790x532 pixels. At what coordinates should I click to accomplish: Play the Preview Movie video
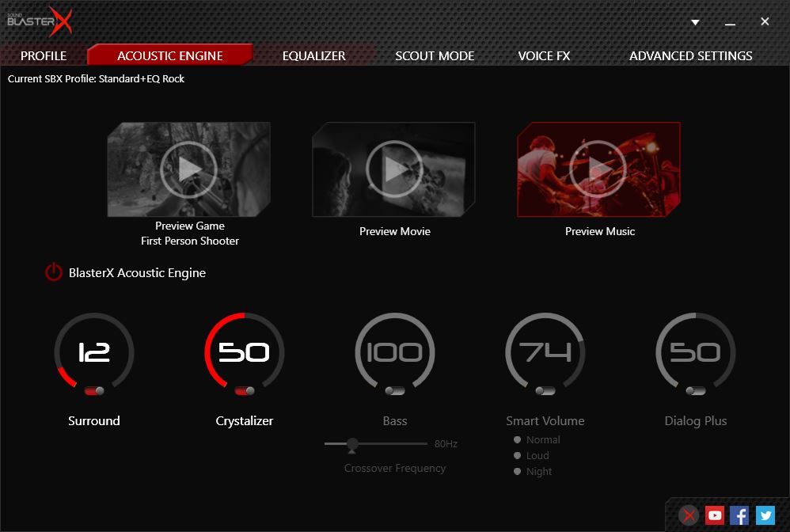point(394,169)
